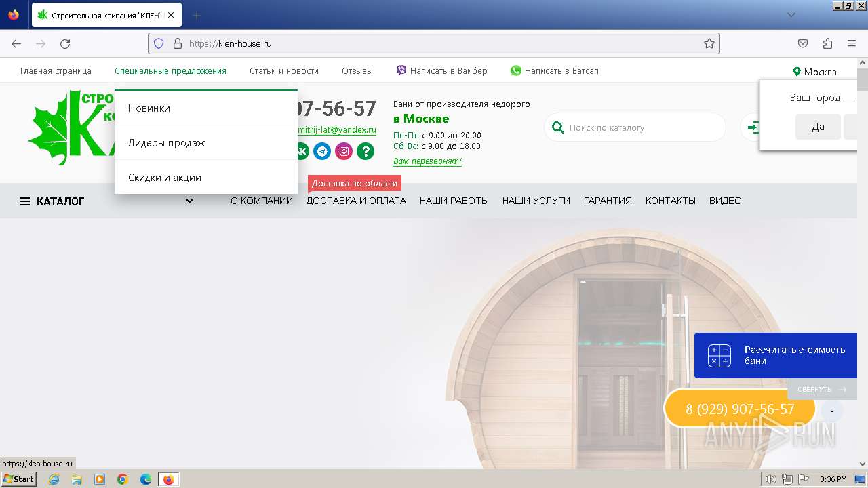Confirm the city with the Да button
Viewport: 868px width, 488px height.
tap(818, 127)
